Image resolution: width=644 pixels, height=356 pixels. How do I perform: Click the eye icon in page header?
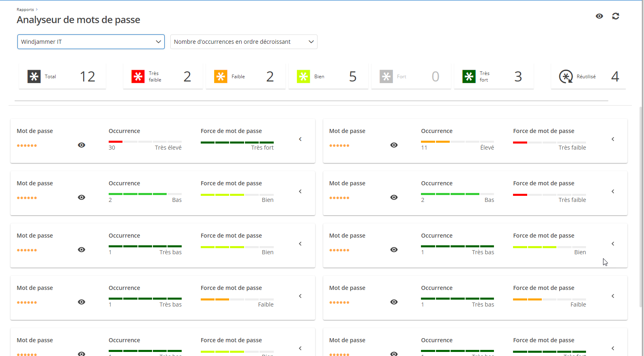599,16
